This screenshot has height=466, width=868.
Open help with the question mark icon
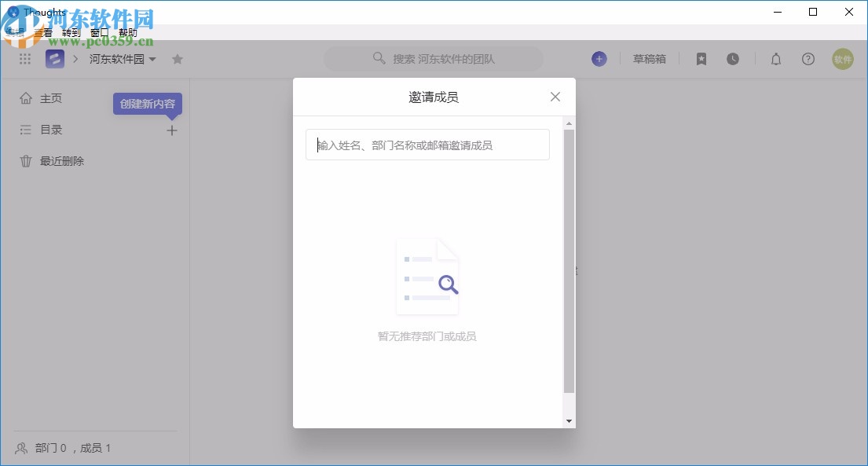click(x=808, y=58)
